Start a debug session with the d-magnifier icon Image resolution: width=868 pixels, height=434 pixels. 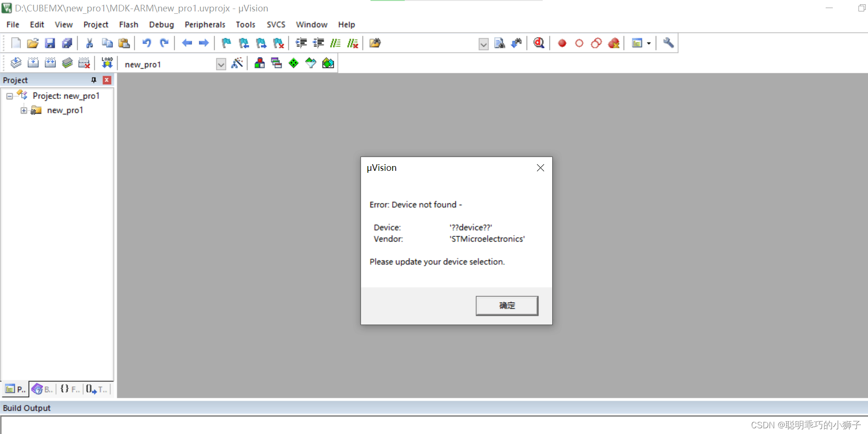coord(539,43)
